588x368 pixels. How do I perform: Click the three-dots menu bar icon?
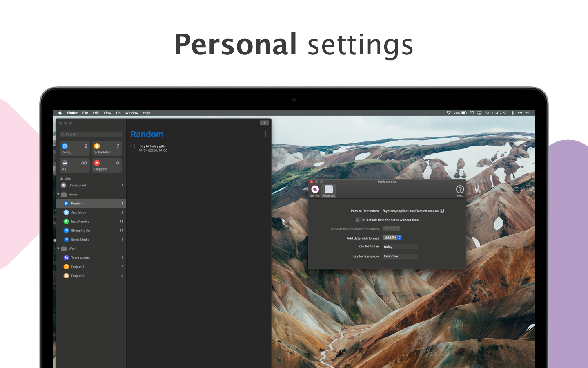tap(520, 113)
